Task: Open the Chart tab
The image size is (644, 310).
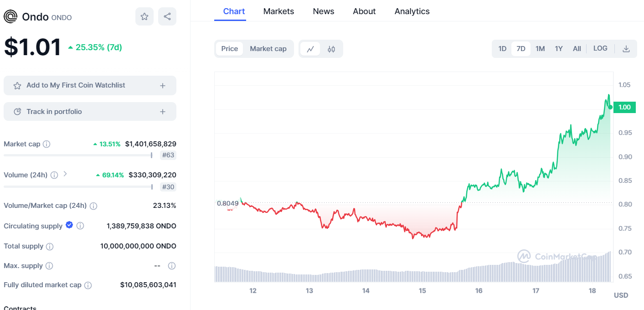Action: click(234, 11)
